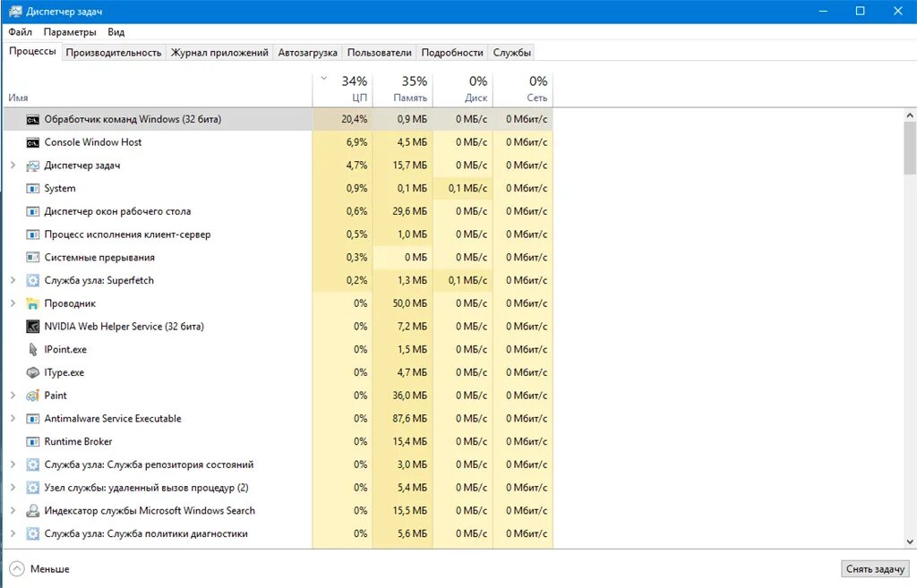Click the Superfetch service gear icon
917x588 pixels.
33,280
